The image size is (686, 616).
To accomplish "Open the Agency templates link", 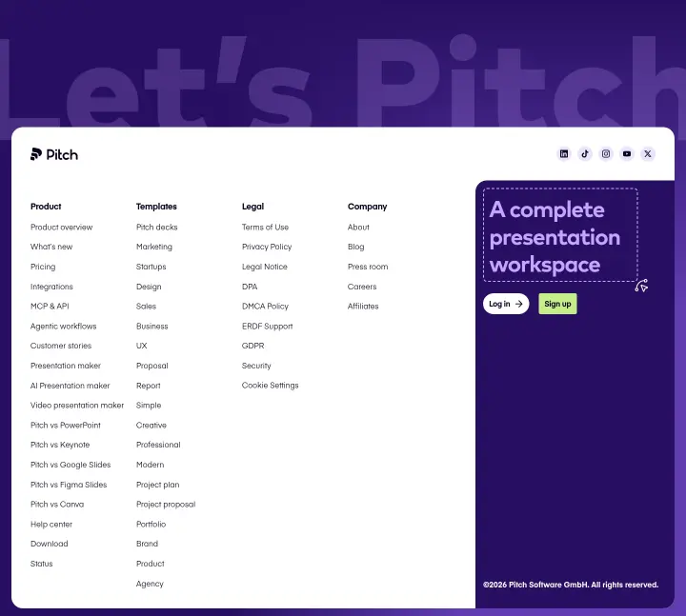I will pos(150,584).
